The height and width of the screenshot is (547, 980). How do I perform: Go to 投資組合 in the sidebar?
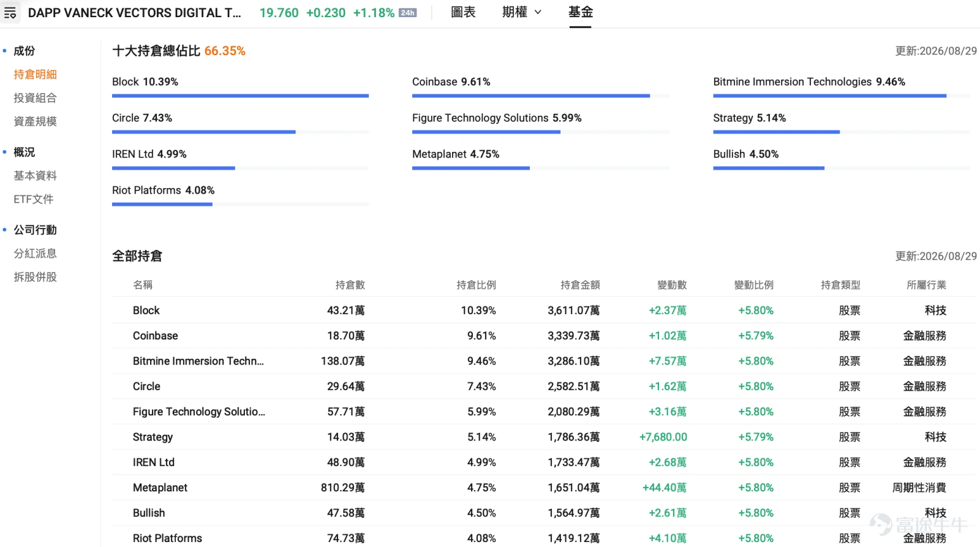point(35,98)
